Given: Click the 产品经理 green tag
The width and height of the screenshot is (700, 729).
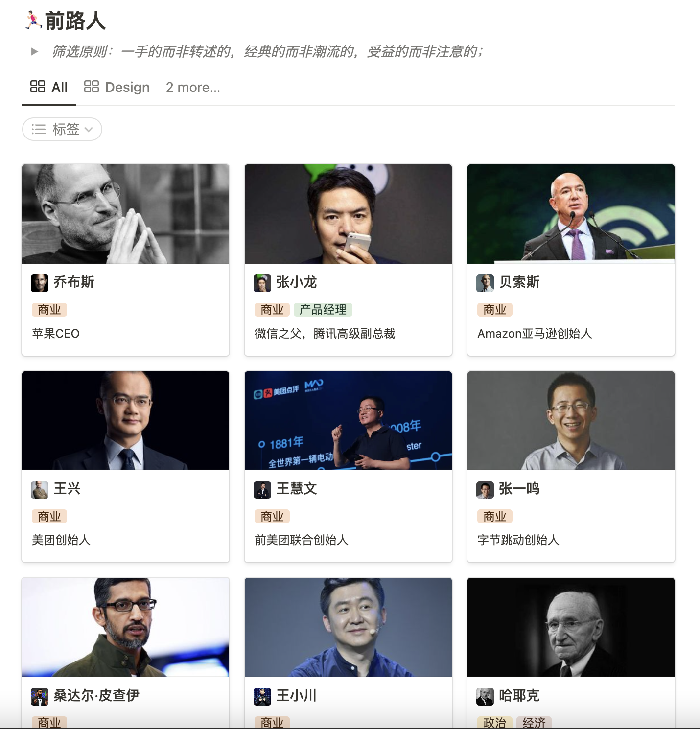Looking at the screenshot, I should 323,310.
